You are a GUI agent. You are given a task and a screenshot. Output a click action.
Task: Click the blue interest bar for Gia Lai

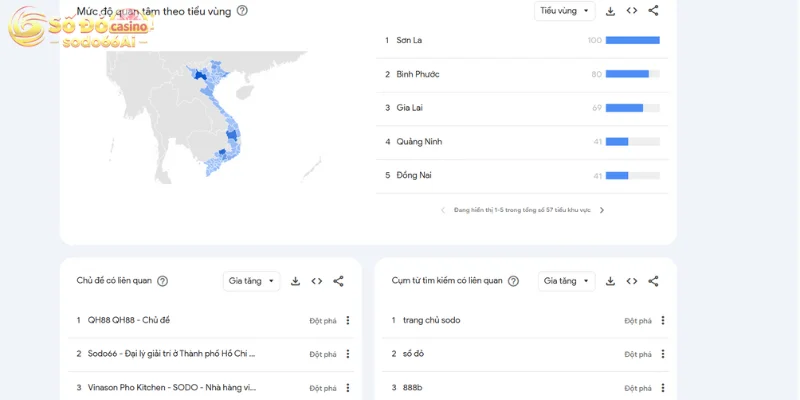(x=624, y=108)
